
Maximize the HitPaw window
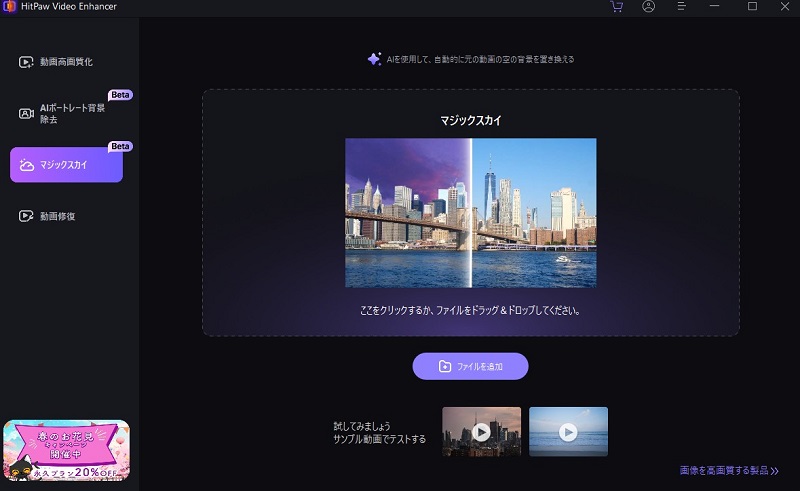752,7
